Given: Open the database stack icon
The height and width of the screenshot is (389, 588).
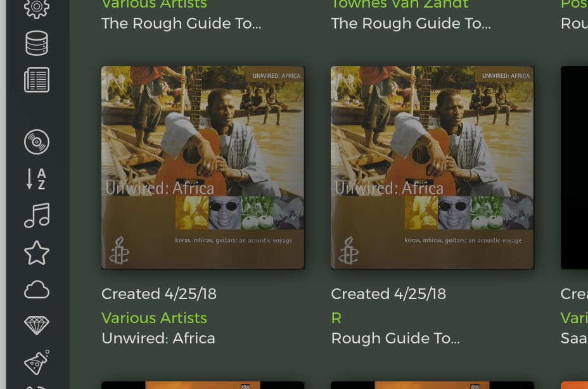Looking at the screenshot, I should [x=36, y=42].
